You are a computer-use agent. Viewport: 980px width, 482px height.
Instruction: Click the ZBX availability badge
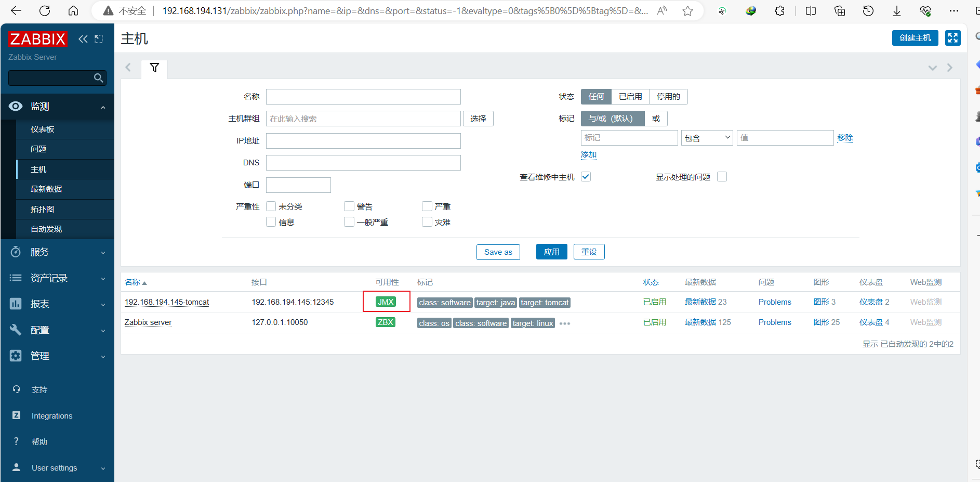tap(386, 322)
